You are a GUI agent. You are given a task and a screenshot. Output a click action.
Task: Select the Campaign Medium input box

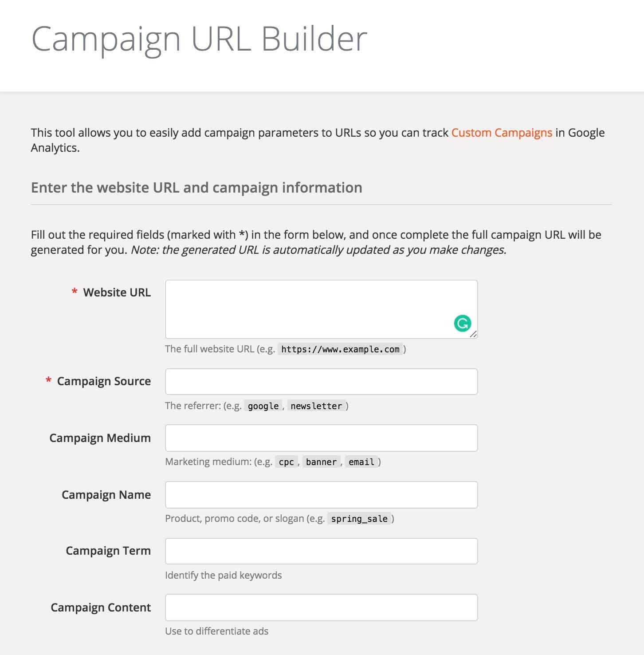click(322, 438)
